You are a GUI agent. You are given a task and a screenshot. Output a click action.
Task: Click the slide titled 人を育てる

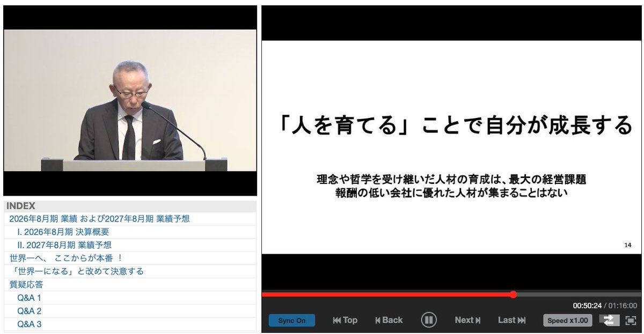pos(451,147)
